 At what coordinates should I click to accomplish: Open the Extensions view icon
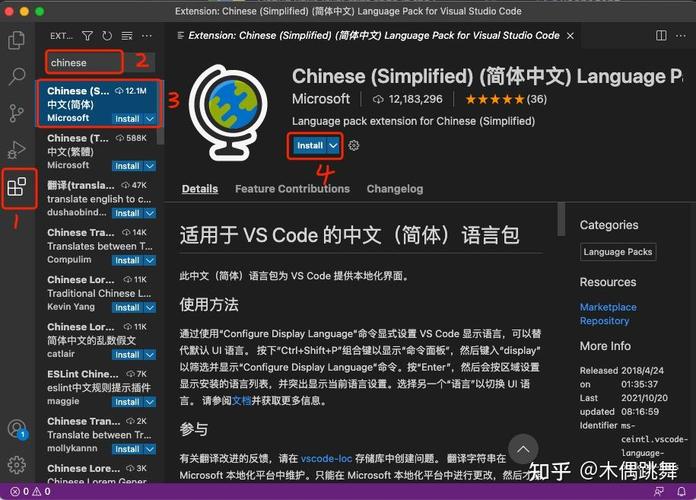(x=17, y=187)
